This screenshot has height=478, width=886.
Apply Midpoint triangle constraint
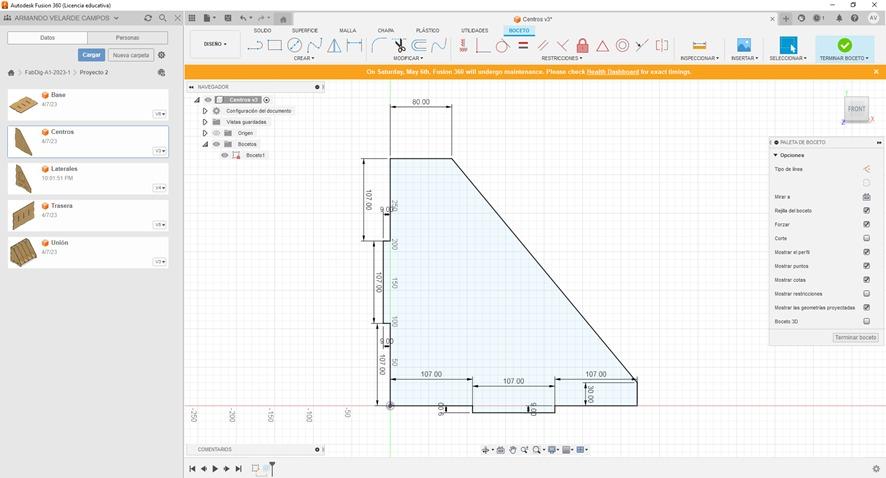pyautogui.click(x=602, y=45)
